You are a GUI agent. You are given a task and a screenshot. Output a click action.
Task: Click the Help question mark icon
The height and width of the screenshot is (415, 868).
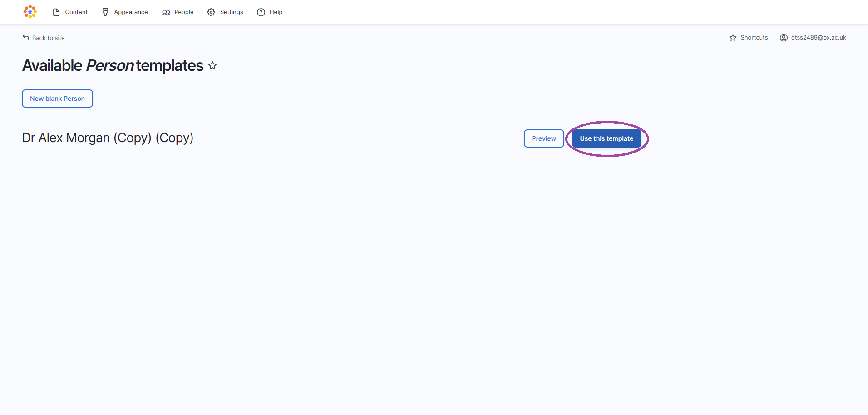[x=260, y=12]
